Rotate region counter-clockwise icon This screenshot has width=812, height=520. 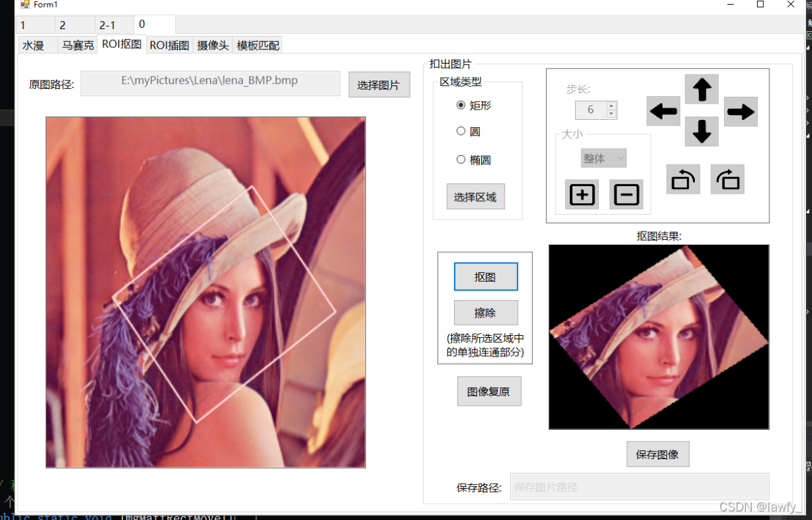683,179
